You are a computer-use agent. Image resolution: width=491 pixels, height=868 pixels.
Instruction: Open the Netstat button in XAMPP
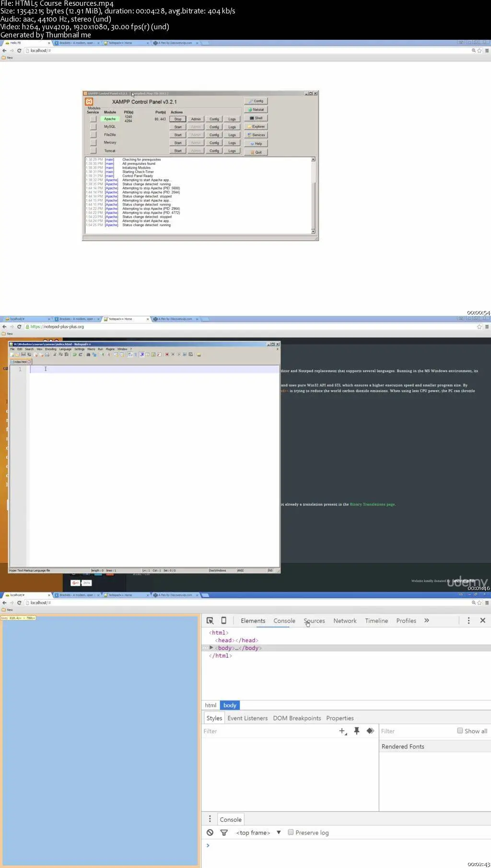[x=256, y=109]
